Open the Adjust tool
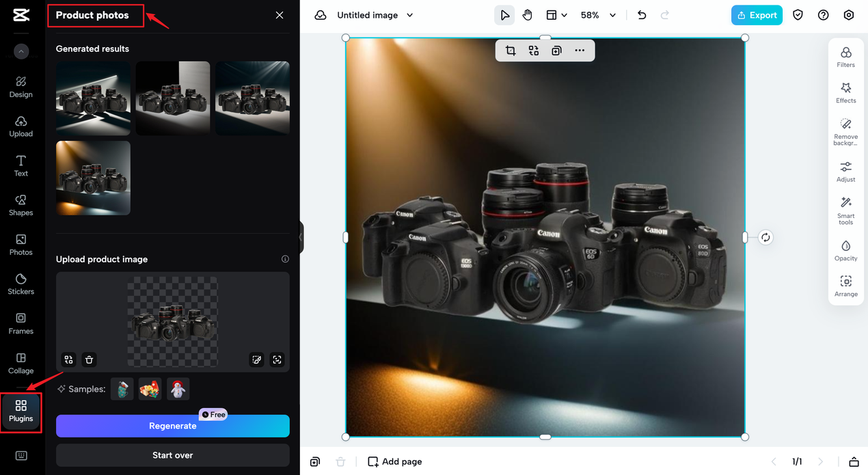This screenshot has width=868, height=475. click(x=845, y=172)
